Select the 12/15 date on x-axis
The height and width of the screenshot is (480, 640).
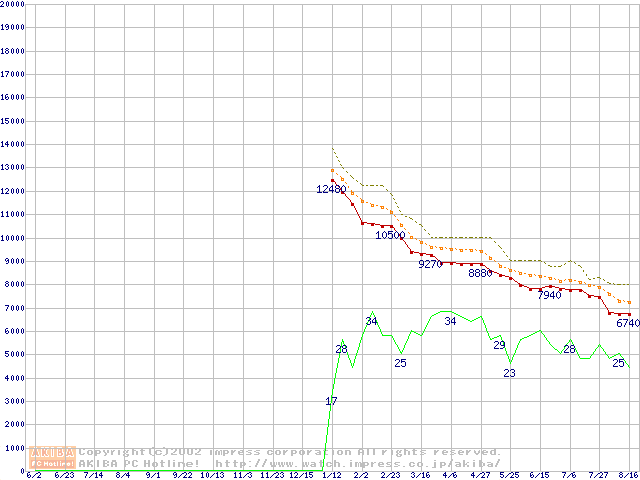pos(301,475)
